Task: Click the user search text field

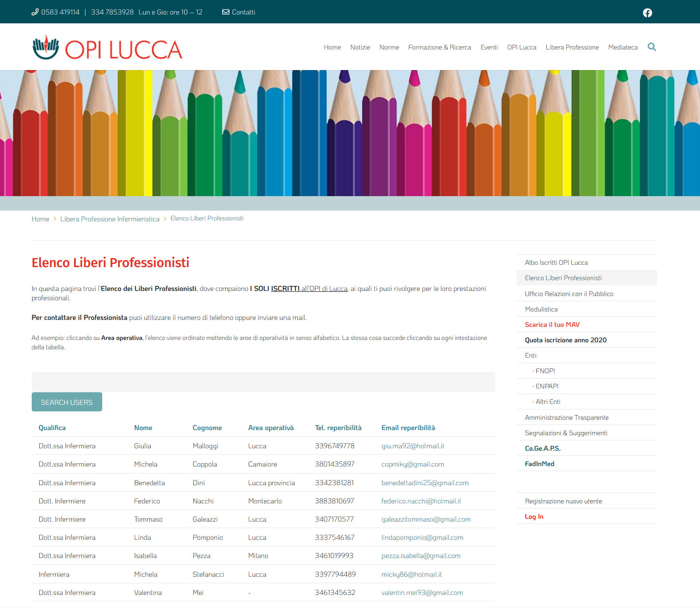Action: tap(263, 382)
